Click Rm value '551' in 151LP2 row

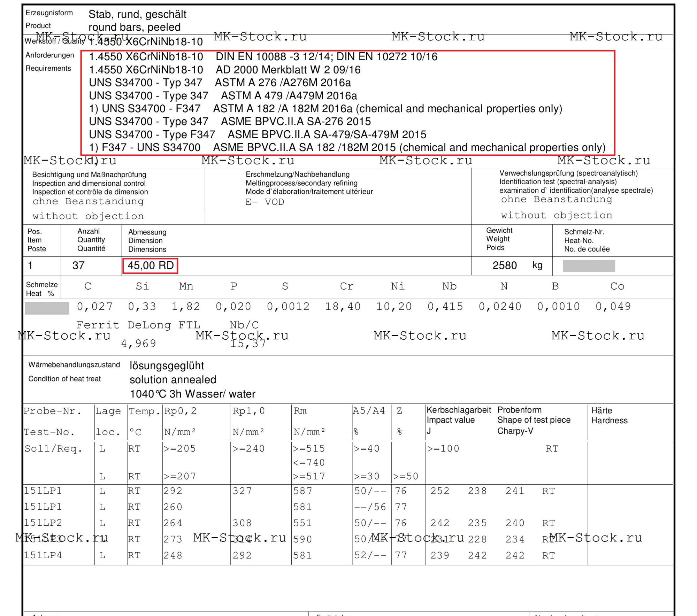tap(303, 523)
